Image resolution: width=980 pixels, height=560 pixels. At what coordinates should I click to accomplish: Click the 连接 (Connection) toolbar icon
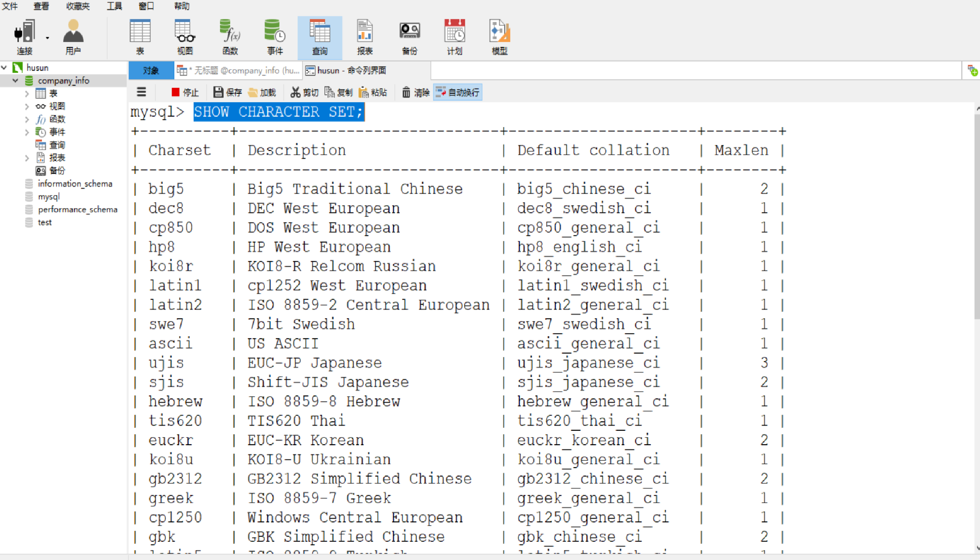click(24, 36)
